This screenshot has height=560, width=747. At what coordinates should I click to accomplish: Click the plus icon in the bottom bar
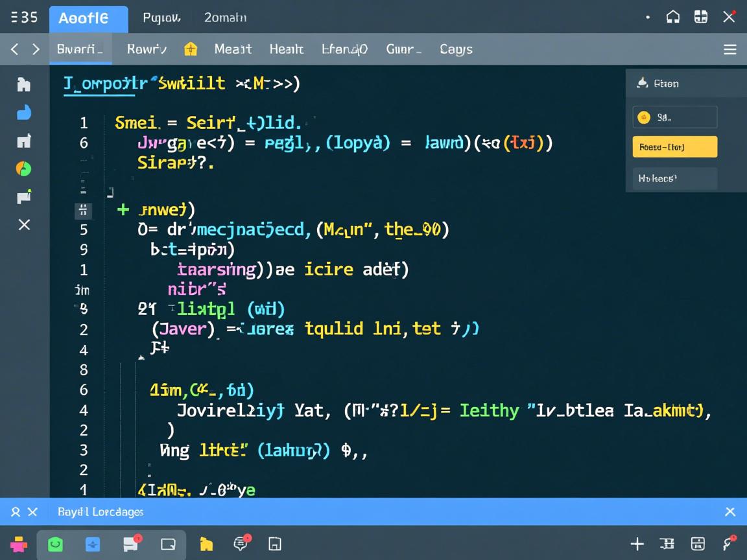tap(637, 544)
